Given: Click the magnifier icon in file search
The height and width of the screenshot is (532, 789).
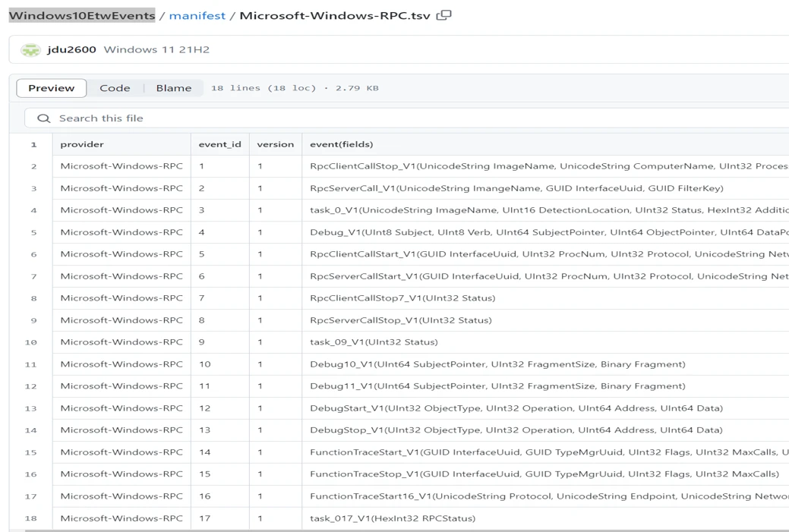Looking at the screenshot, I should tap(44, 118).
